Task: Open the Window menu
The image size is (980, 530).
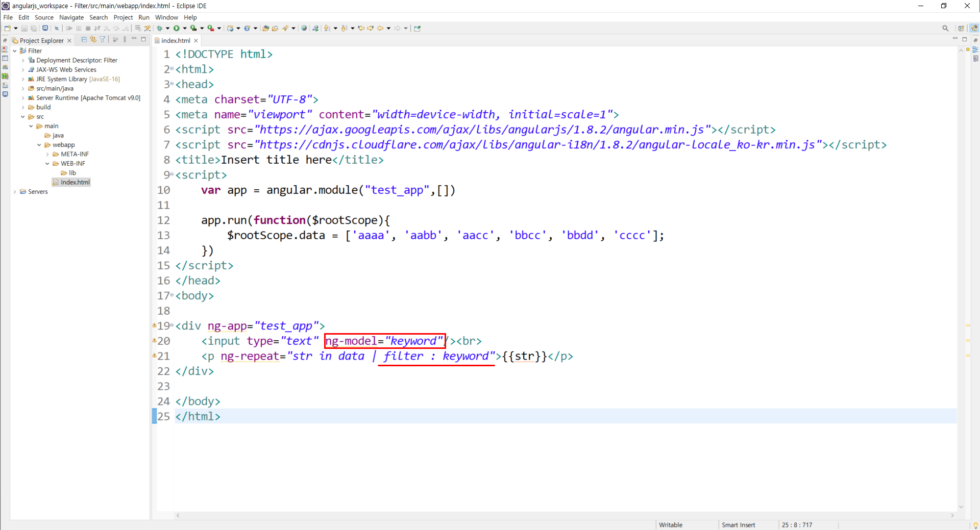Action: 166,17
